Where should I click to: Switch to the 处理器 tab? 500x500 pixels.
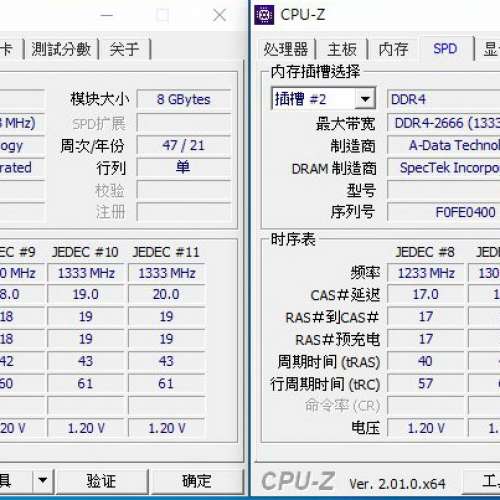click(x=286, y=49)
